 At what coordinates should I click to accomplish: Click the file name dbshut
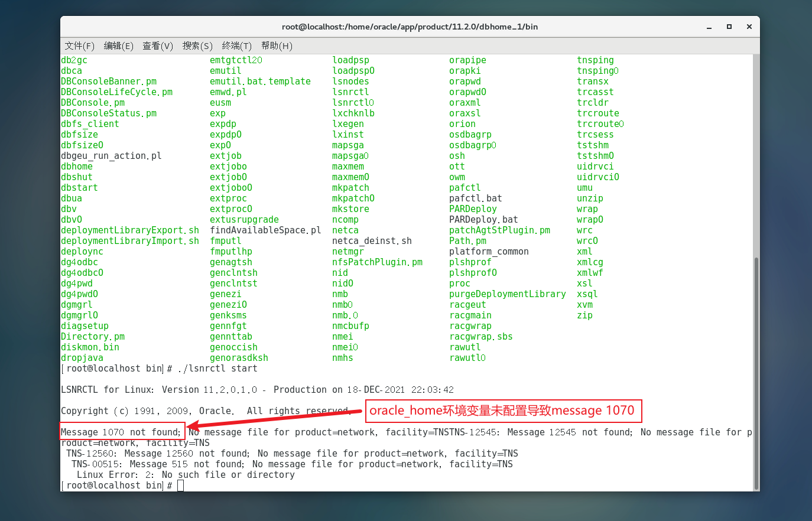(x=77, y=177)
